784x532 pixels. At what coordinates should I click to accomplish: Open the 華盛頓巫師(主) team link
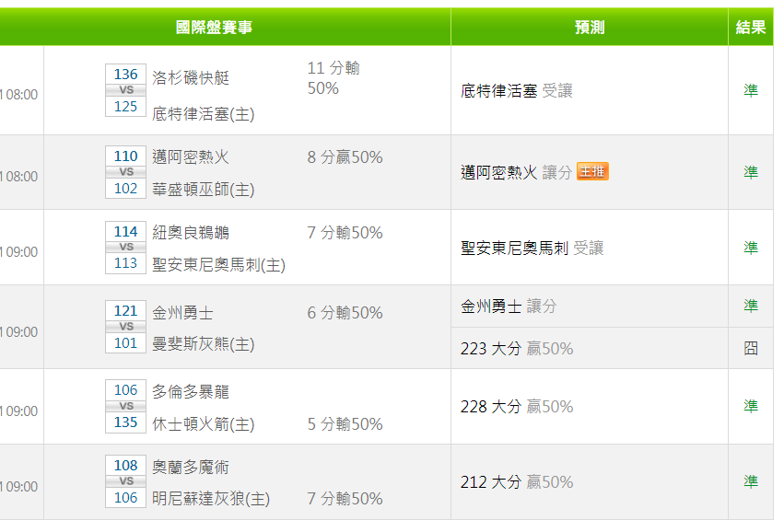pos(203,190)
